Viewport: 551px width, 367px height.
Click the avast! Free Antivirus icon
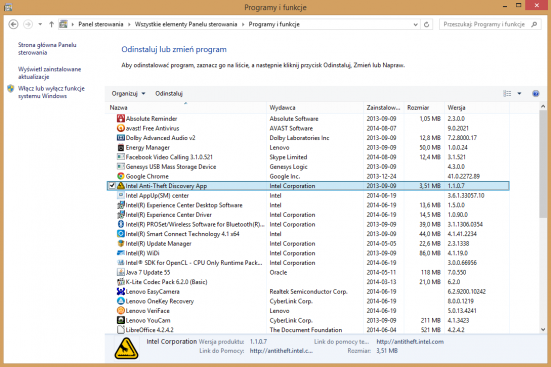tap(121, 128)
